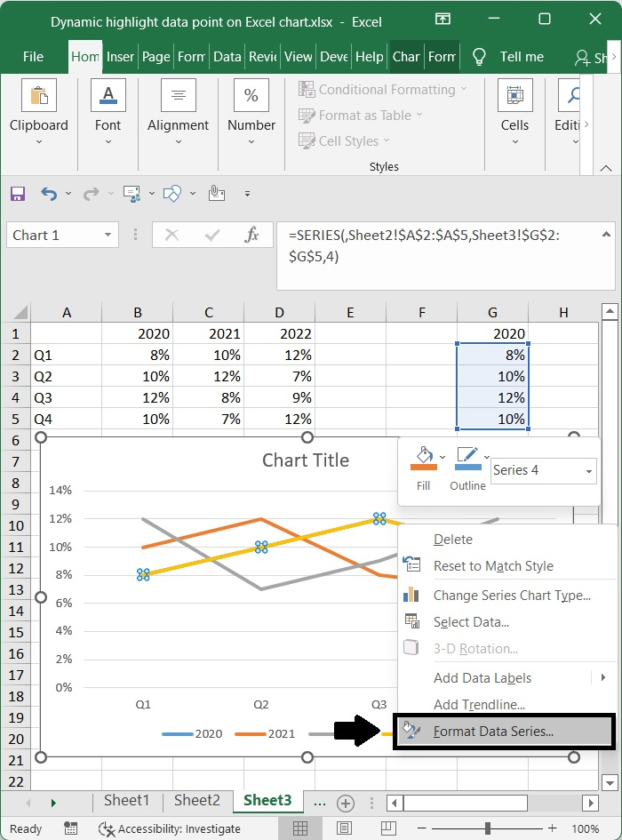Open the Number format group icon
622x840 pixels.
click(251, 95)
